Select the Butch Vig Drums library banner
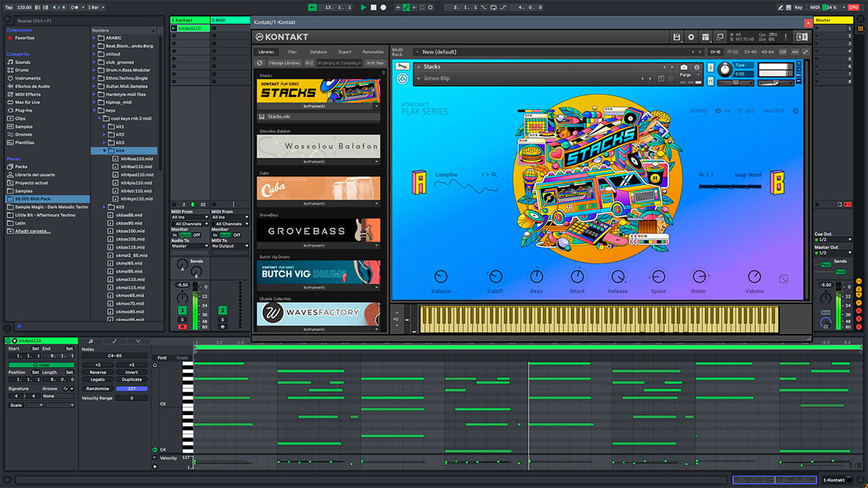The image size is (868, 488). click(x=318, y=273)
